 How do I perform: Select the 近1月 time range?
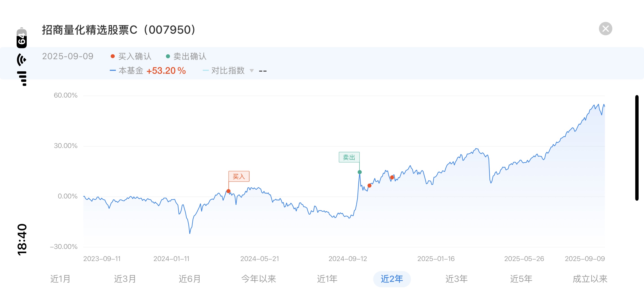[x=60, y=279]
